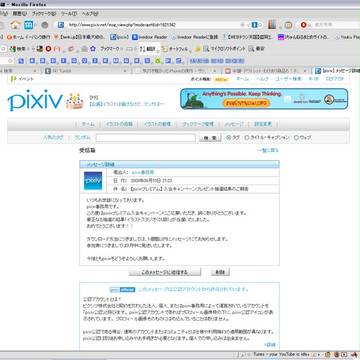Click reply to this message button

pyautogui.click(x=165, y=272)
